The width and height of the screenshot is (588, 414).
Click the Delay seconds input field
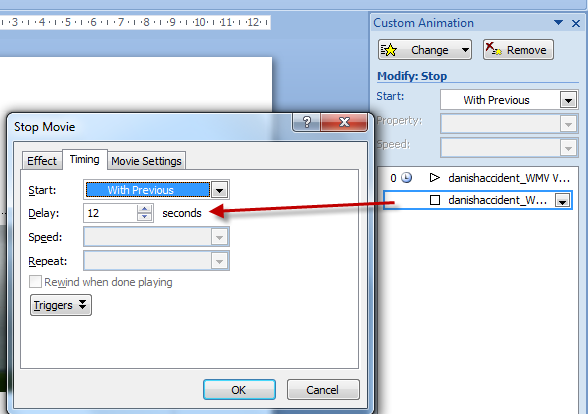(x=111, y=213)
